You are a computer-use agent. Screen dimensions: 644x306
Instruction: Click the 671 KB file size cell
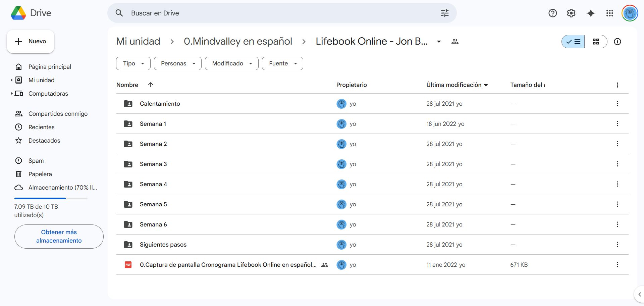519,265
